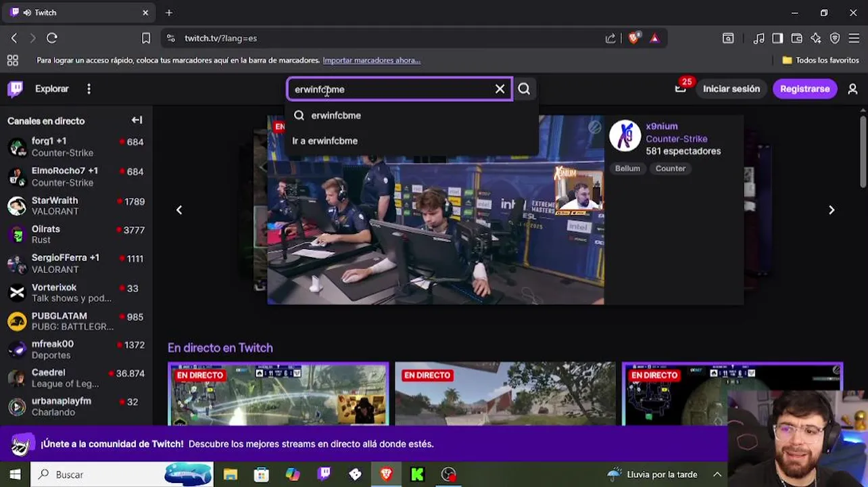The width and height of the screenshot is (868, 487).
Task: Go to previous carousel stream
Action: point(179,210)
